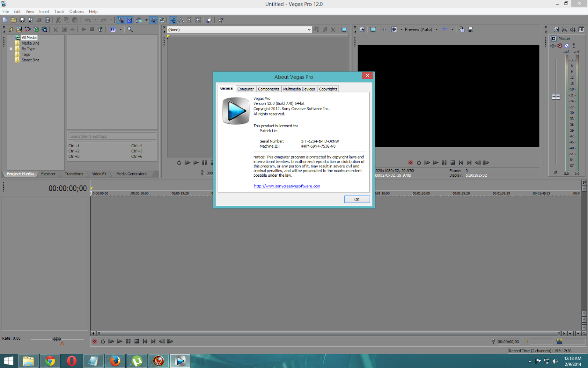Mute the Master bus output
588x368 pixels.
click(x=567, y=46)
